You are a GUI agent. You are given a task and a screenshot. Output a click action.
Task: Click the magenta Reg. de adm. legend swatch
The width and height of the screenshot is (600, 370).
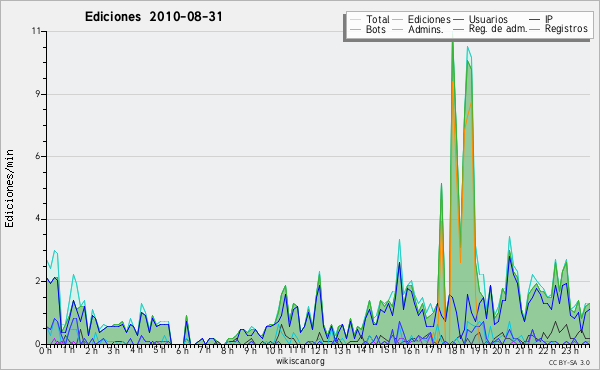click(x=458, y=29)
